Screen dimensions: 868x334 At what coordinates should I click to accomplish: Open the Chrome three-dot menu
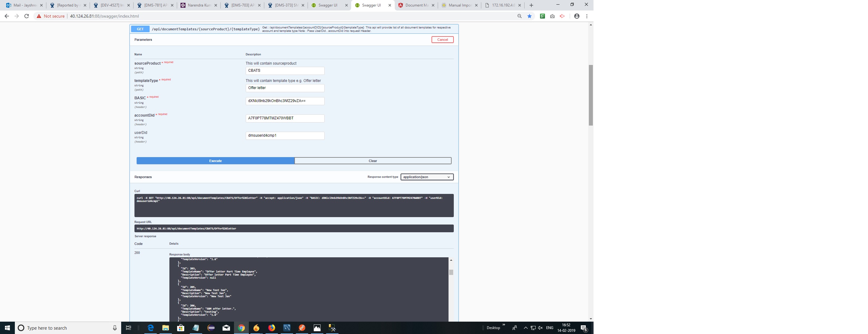click(587, 16)
